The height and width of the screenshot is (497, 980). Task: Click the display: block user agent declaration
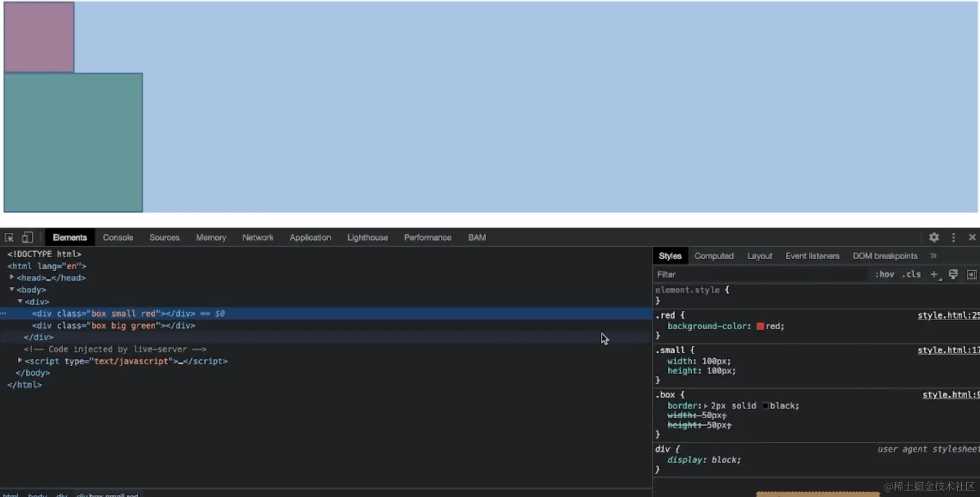point(704,460)
